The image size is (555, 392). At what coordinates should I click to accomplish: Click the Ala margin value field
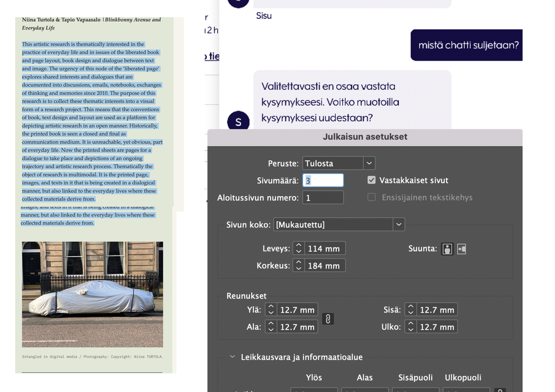pos(297,327)
